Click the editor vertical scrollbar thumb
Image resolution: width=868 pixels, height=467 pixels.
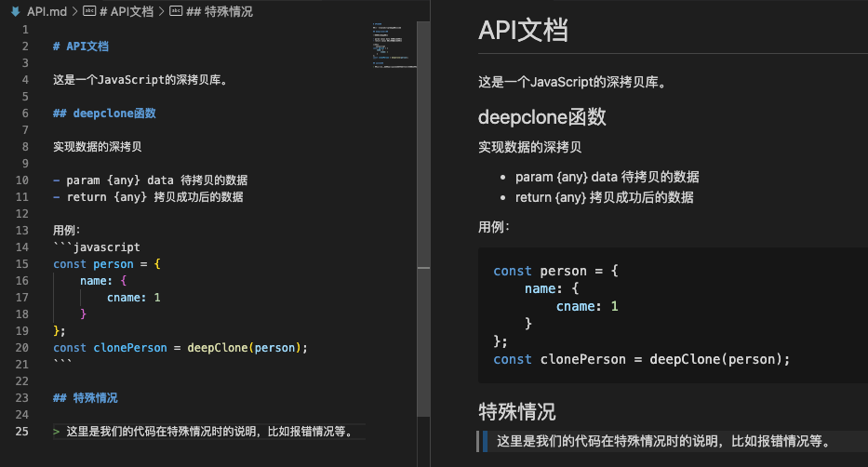point(423,219)
